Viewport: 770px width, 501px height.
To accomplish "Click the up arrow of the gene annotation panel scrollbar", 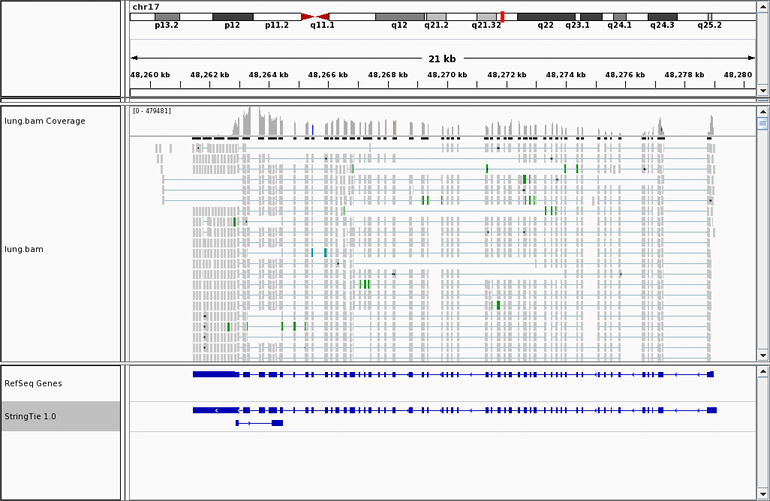I will [763, 371].
